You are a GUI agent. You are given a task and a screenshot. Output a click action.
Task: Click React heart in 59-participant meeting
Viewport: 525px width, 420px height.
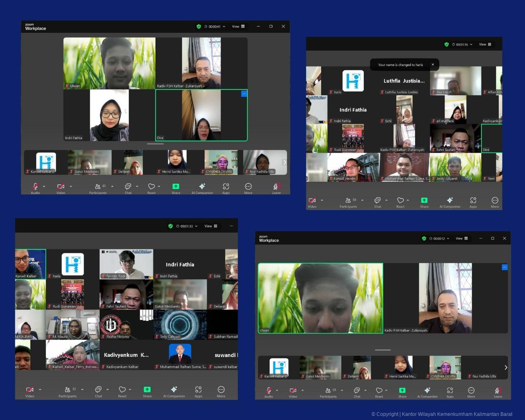[379, 391]
